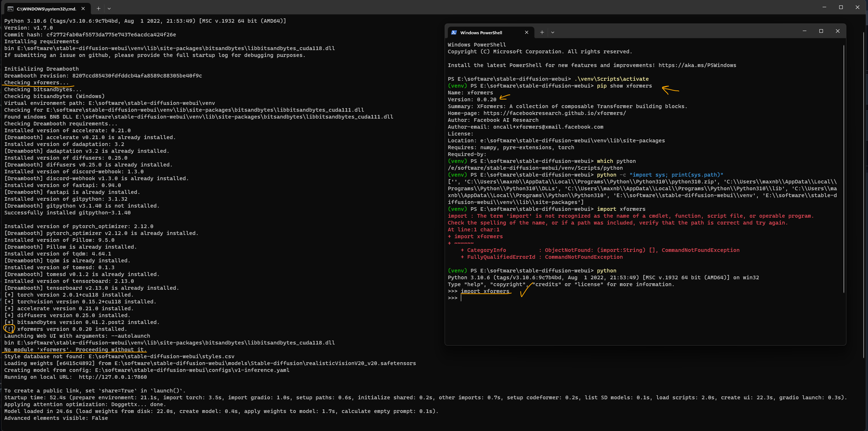Image resolution: width=868 pixels, height=431 pixels.
Task: Add a new tab in PowerShell window
Action: coord(542,32)
